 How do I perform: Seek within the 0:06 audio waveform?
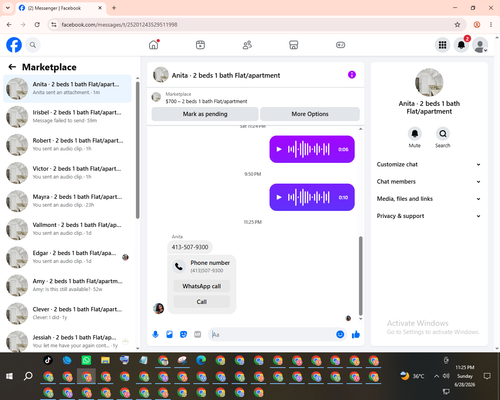(309, 149)
